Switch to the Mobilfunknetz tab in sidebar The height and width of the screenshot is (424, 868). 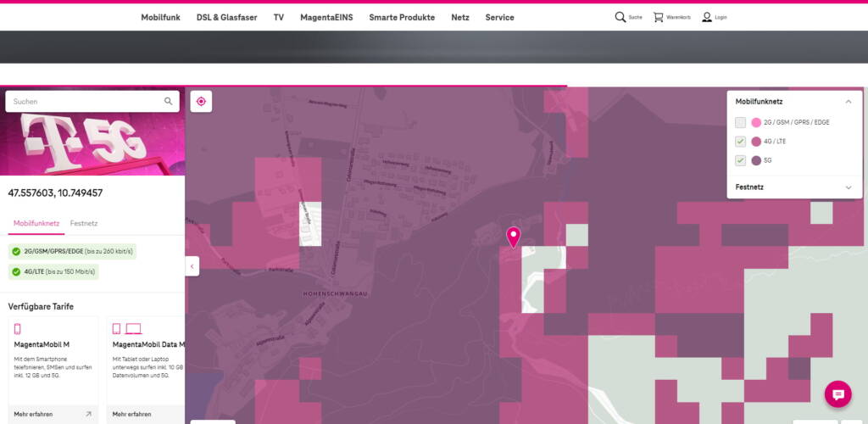[36, 224]
